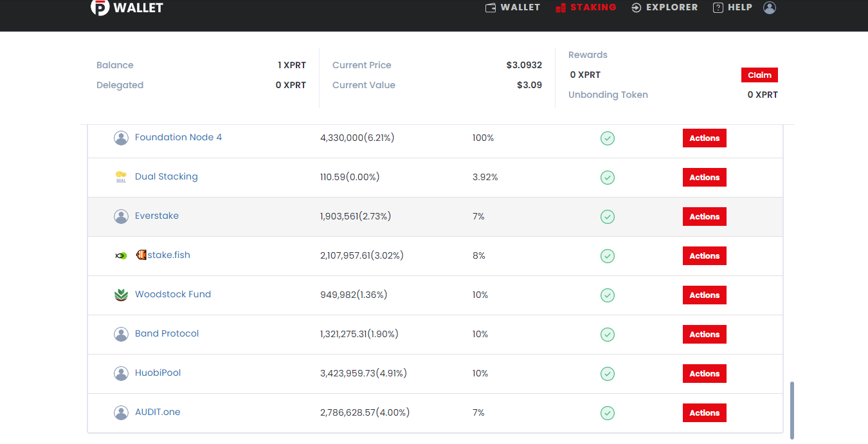
Task: Open the Help menu item
Action: pyautogui.click(x=732, y=8)
